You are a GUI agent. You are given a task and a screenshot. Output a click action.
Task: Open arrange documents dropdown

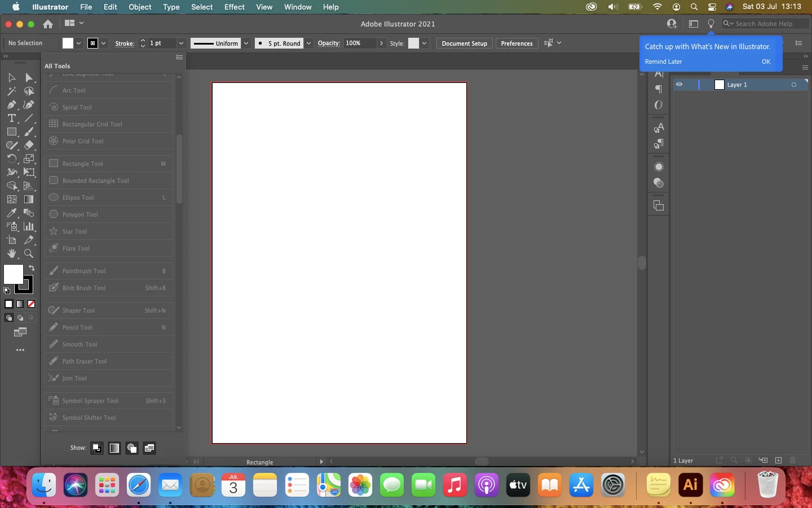point(74,23)
